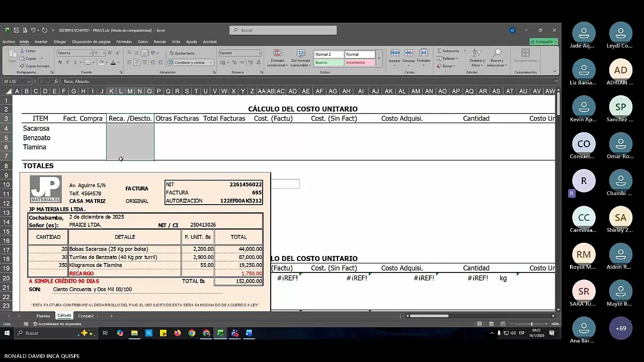Switch to the Insertar ribbon tab

(x=41, y=42)
